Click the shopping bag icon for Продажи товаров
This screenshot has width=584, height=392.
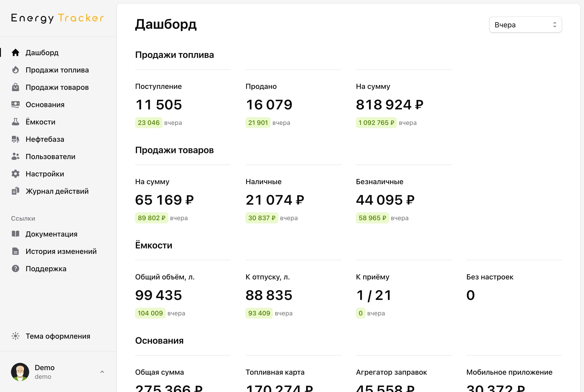(16, 87)
